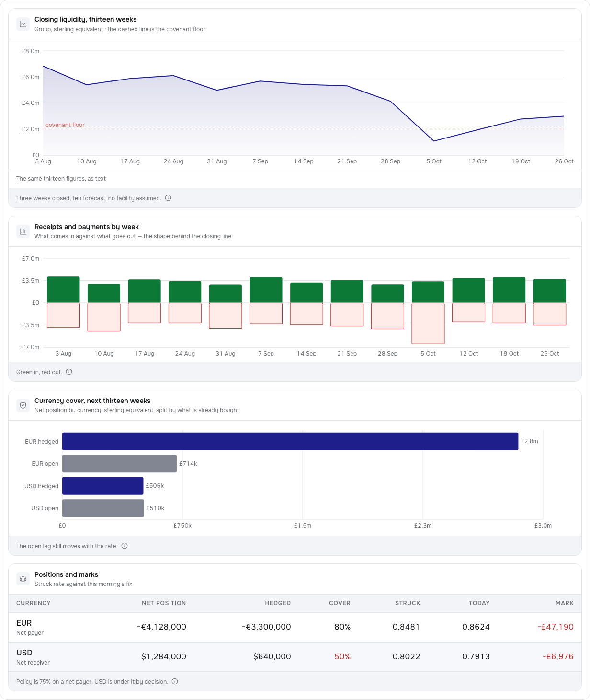Sort by the STRUCK column header
Image resolution: width=590 pixels, height=700 pixels.
coord(408,603)
